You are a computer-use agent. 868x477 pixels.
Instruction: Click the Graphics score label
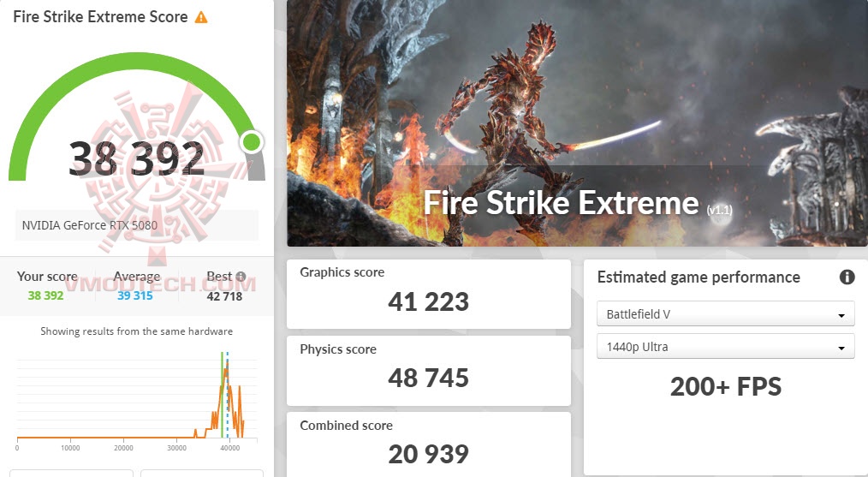point(342,272)
